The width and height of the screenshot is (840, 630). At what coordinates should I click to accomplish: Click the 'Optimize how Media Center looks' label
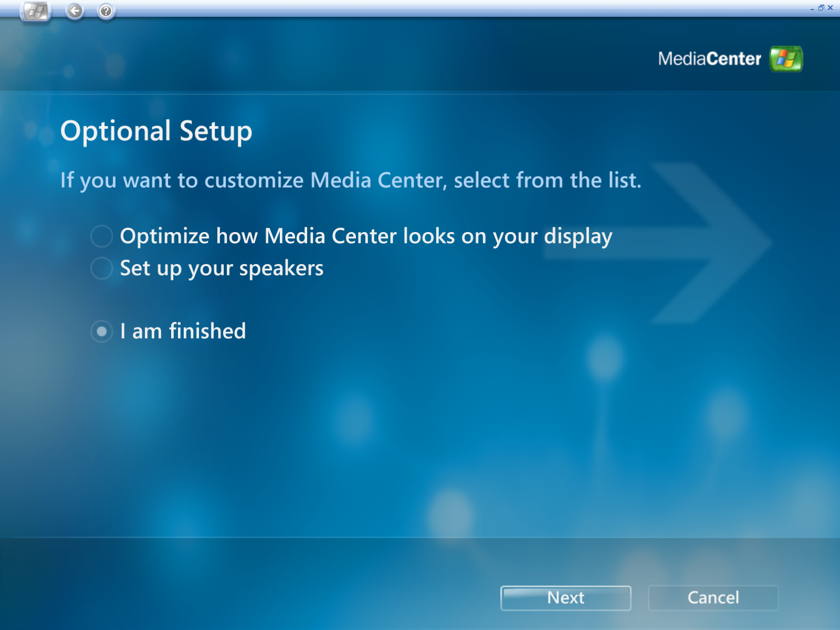366,236
